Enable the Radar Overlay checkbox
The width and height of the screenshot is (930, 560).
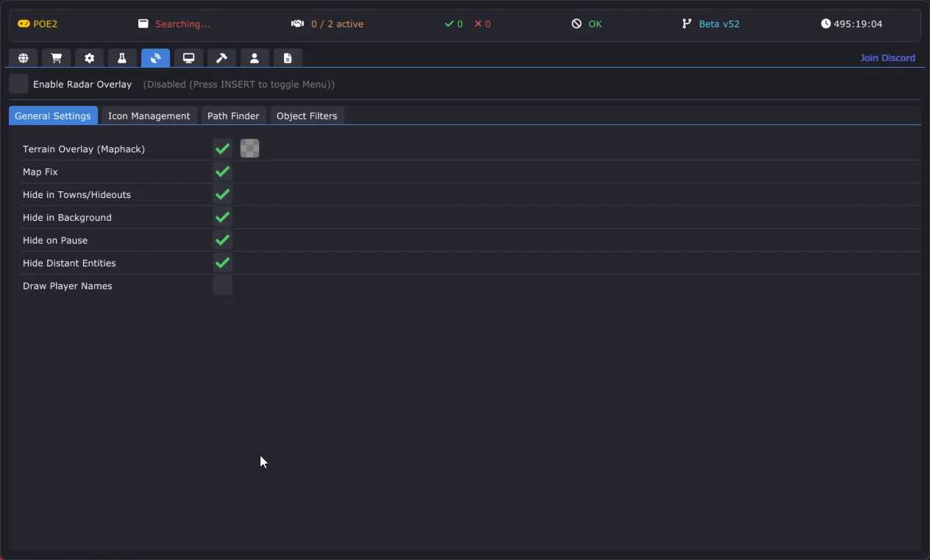click(19, 84)
